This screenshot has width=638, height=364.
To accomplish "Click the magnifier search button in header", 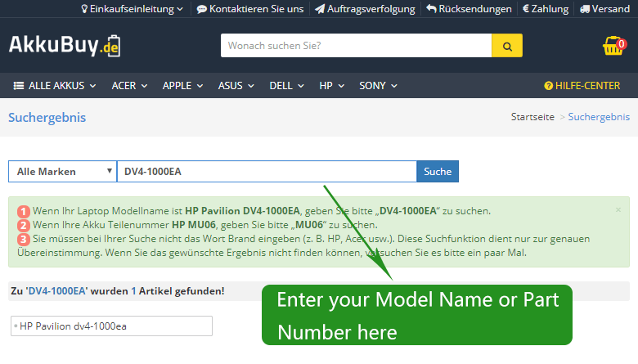I will pyautogui.click(x=506, y=46).
